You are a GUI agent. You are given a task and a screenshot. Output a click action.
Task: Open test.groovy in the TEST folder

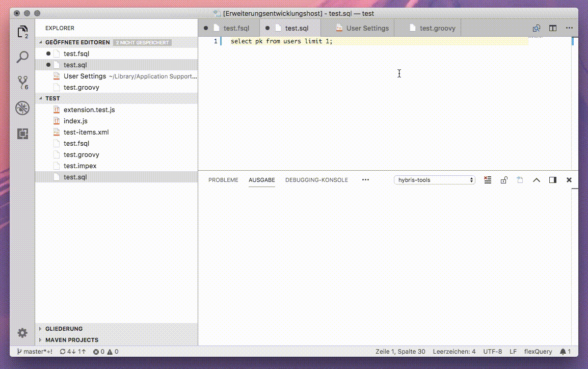coord(116,155)
